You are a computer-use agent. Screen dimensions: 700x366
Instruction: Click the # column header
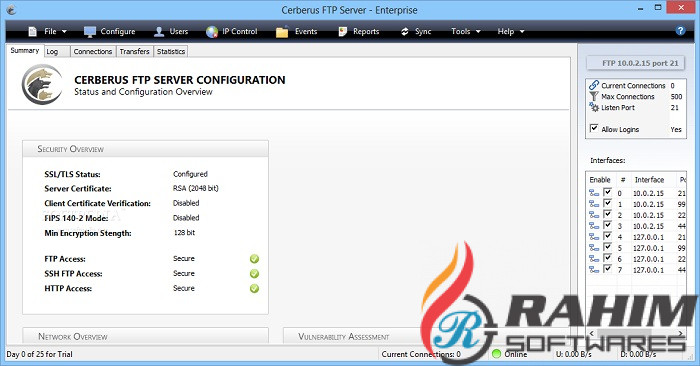[623, 179]
